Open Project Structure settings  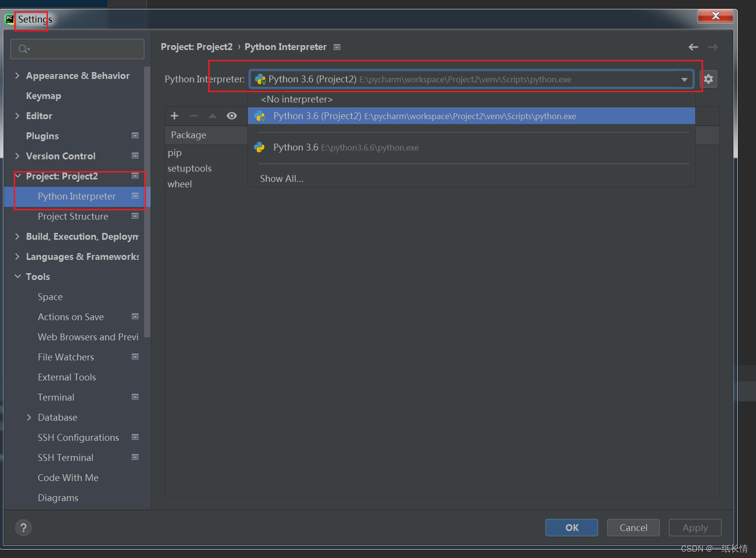pos(73,216)
